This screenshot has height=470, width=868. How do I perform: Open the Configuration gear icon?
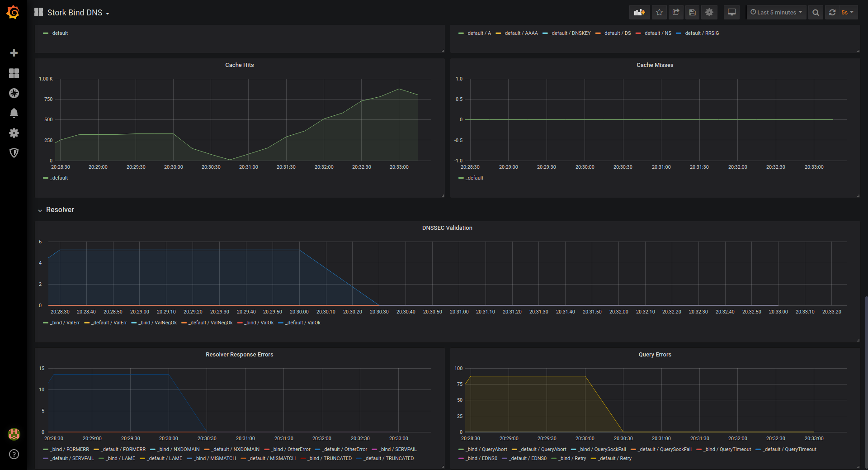[x=14, y=133]
